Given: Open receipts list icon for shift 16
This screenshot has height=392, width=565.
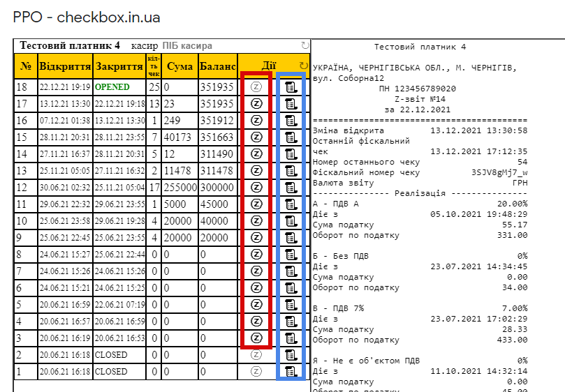Looking at the screenshot, I should click(291, 121).
